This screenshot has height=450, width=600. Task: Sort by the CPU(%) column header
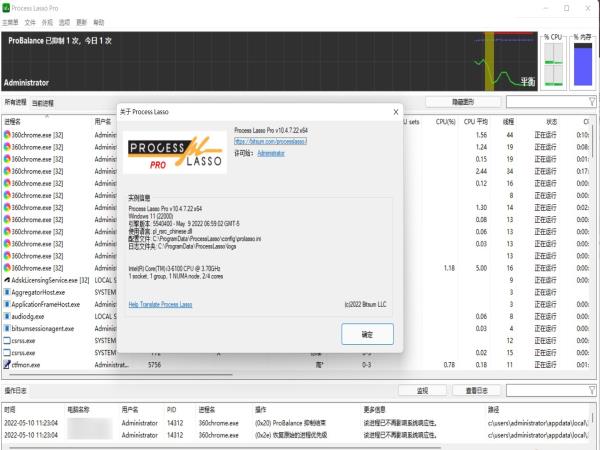pyautogui.click(x=446, y=122)
